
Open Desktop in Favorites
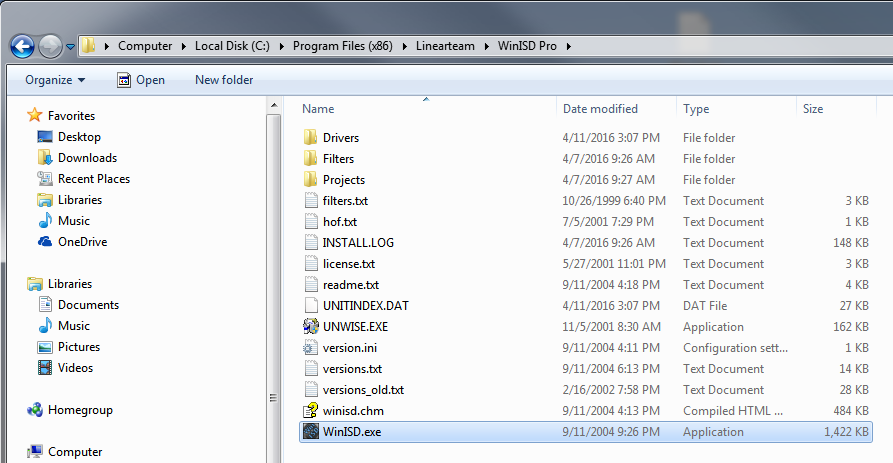(x=79, y=137)
